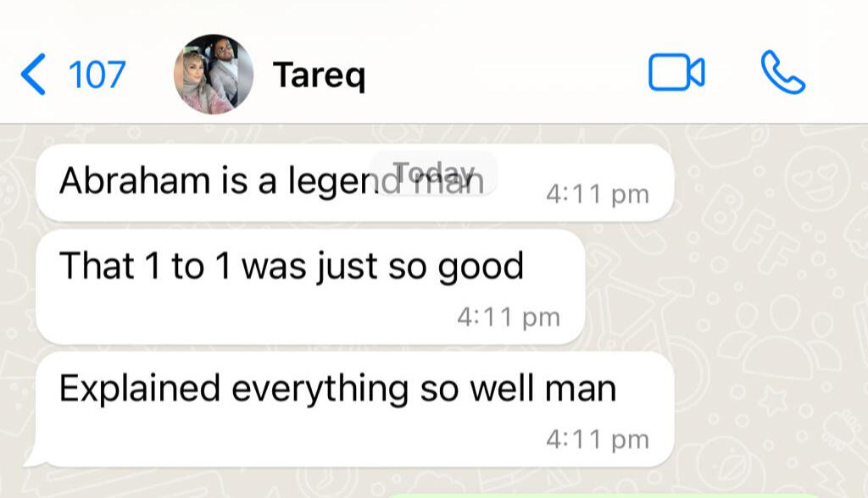The height and width of the screenshot is (498, 868).
Task: Open contact info via Tareq name
Action: pos(319,75)
